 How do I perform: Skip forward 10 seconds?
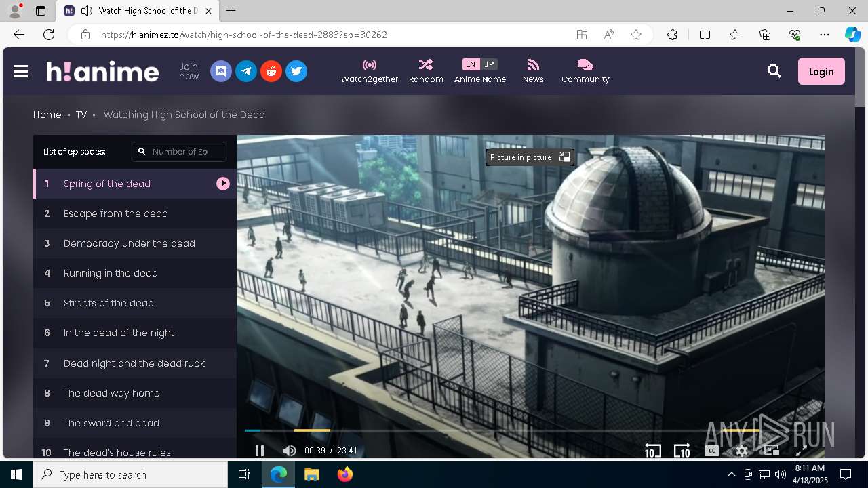[x=682, y=451]
